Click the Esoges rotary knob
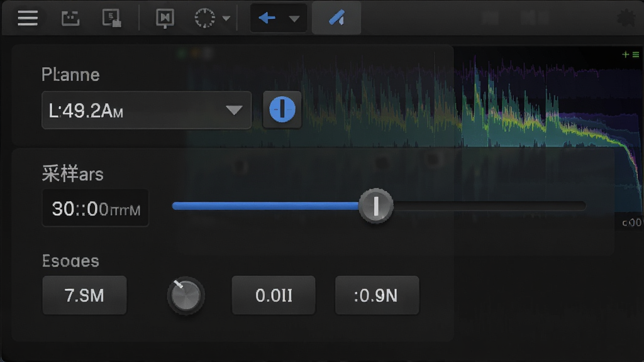Image resolution: width=644 pixels, height=362 pixels. (x=186, y=295)
